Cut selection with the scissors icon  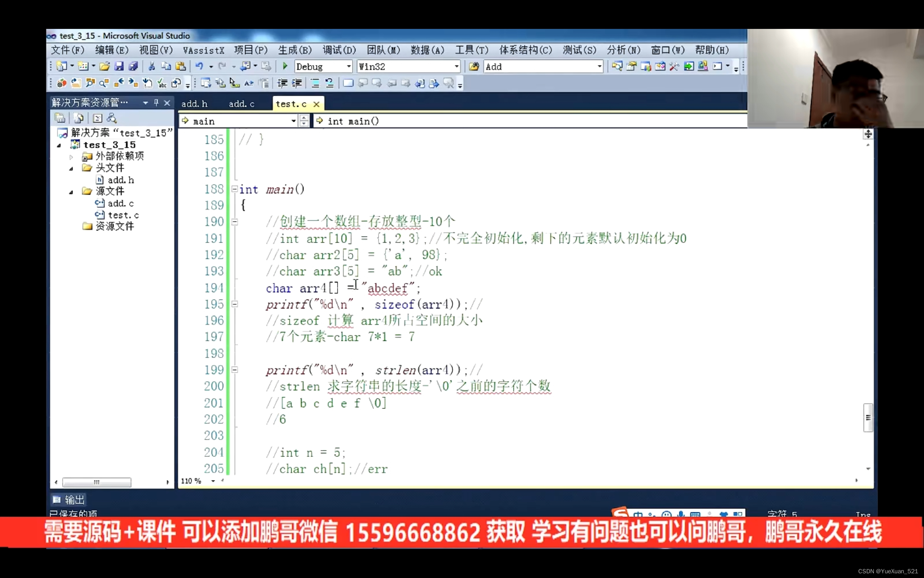coord(152,66)
